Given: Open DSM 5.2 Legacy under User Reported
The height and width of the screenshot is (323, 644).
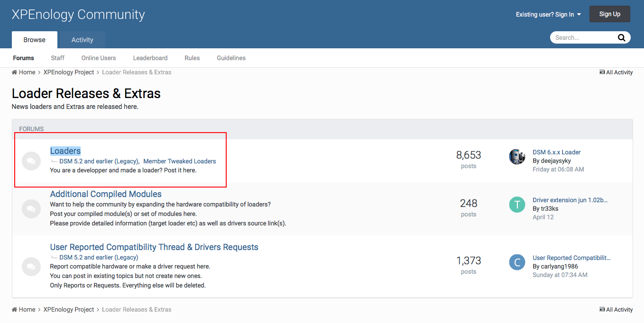Looking at the screenshot, I should click(x=99, y=258).
